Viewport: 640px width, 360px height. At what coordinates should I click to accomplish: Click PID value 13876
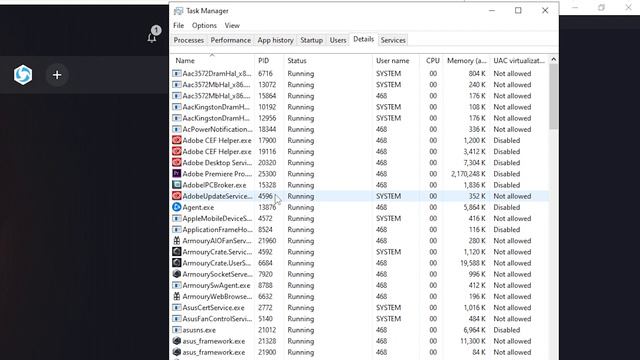click(267, 207)
